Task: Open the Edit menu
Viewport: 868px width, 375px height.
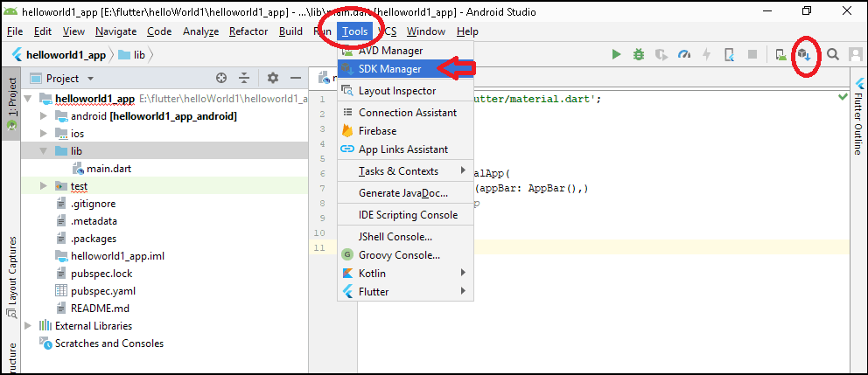Action: click(x=43, y=31)
